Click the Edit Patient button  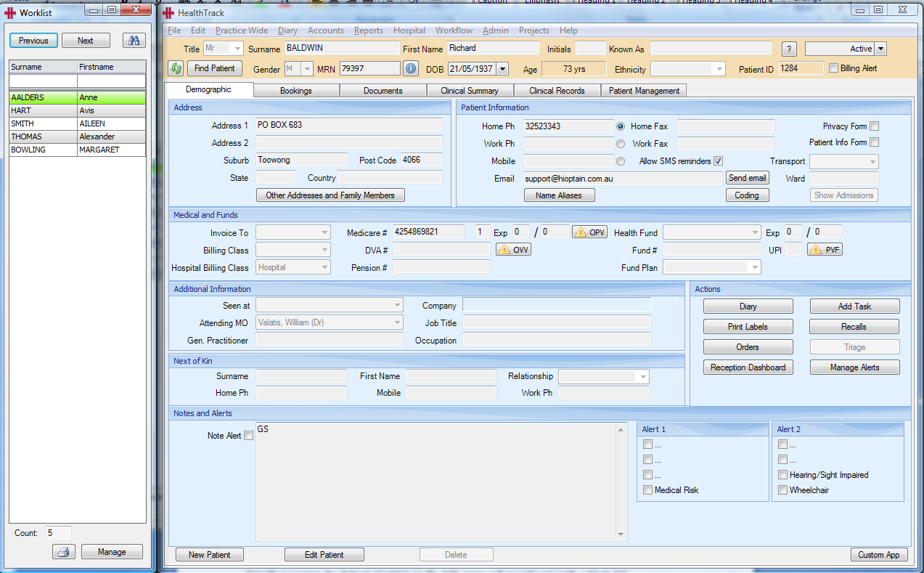tap(324, 555)
